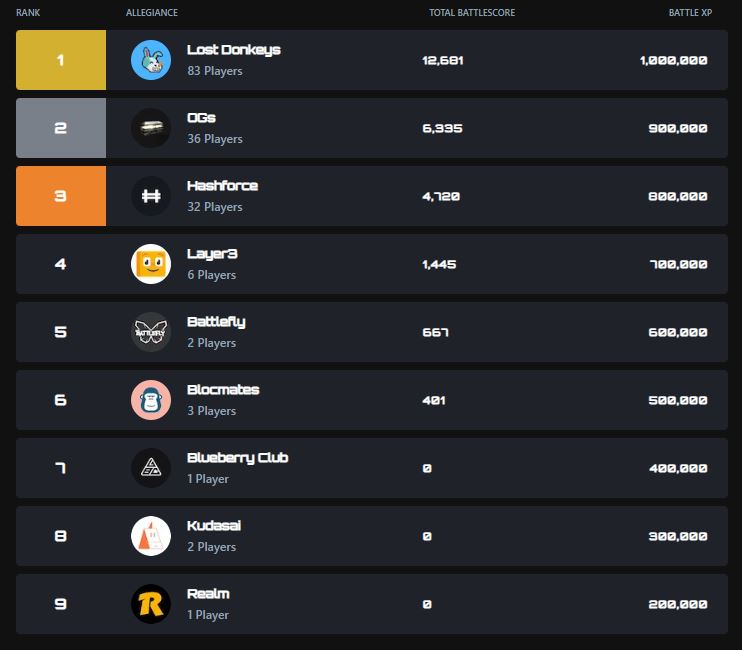Click rank number 6

(x=61, y=400)
